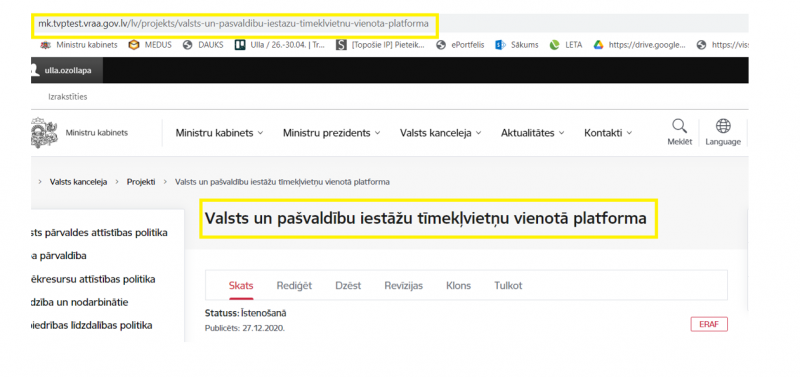This screenshot has height=377, width=800.
Task: Click the ERAF tag button
Action: point(709,324)
